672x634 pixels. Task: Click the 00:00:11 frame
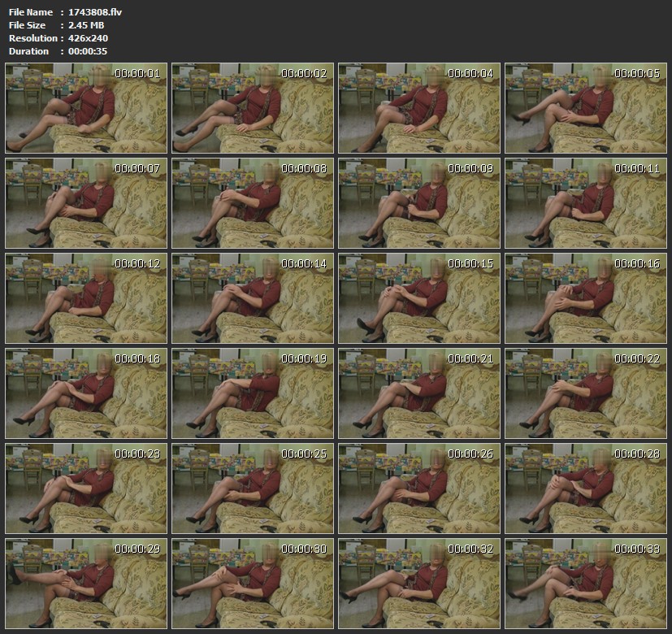(586, 203)
